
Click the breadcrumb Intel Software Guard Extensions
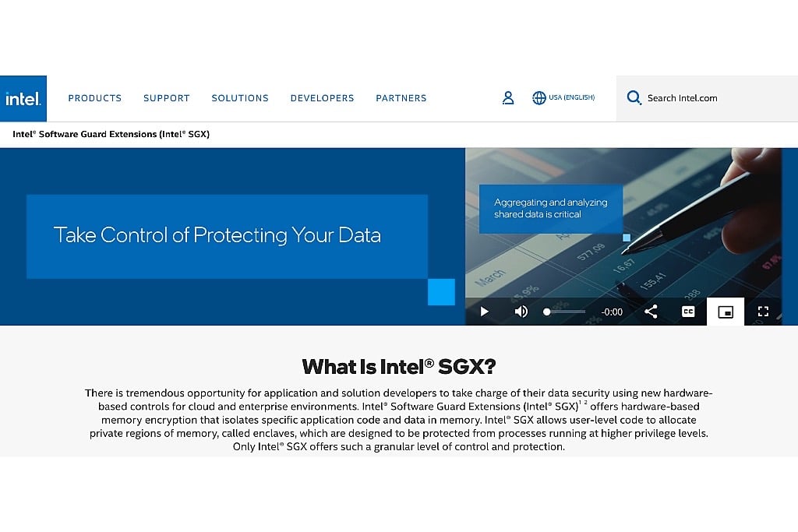[111, 134]
